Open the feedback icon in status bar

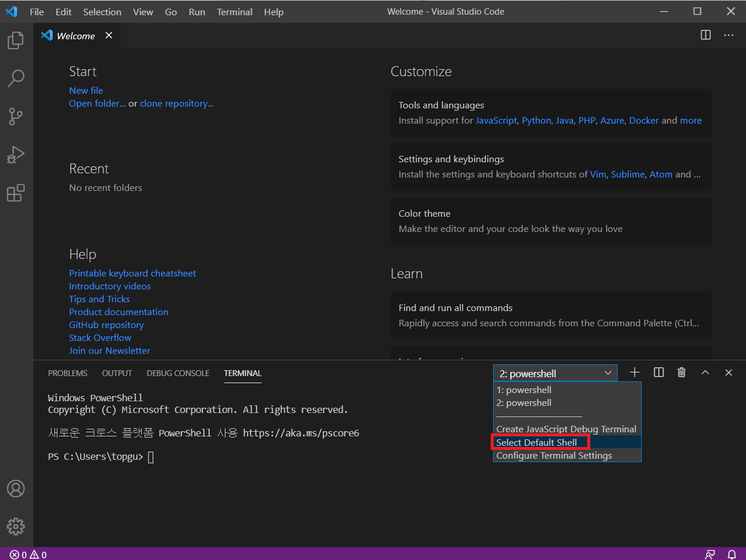[710, 554]
